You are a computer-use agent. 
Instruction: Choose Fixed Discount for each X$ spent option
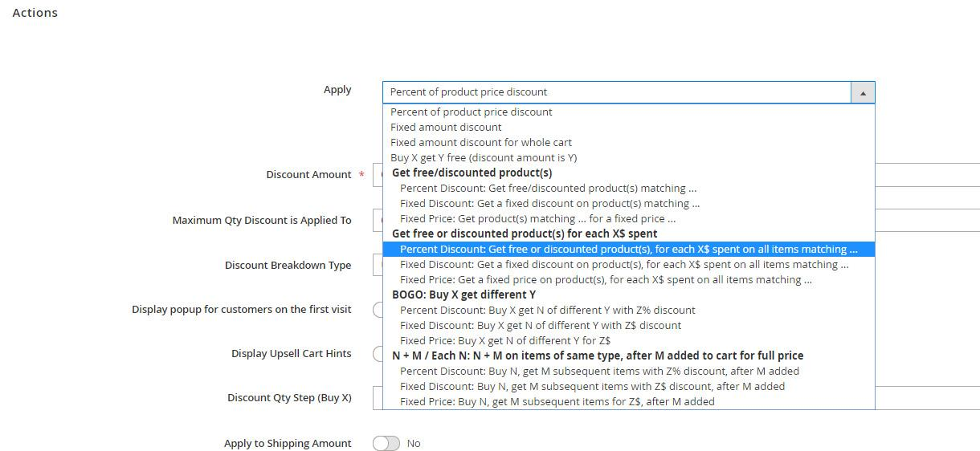pos(628,264)
